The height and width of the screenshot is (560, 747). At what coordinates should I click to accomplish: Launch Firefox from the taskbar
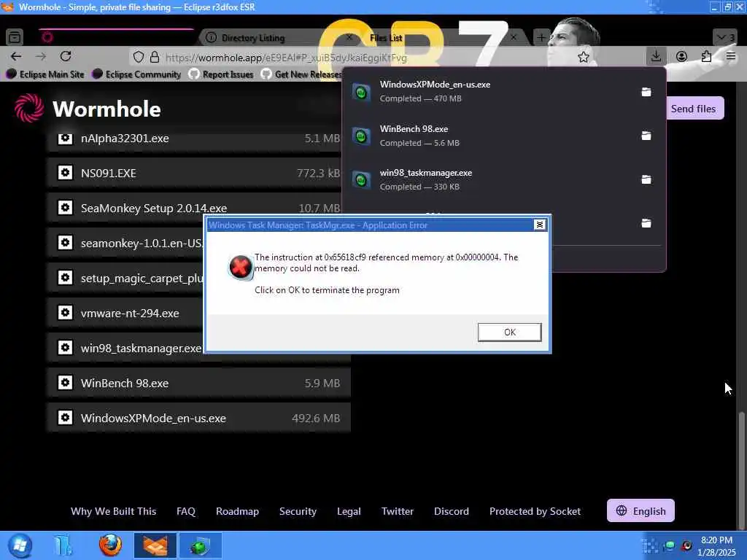[x=110, y=545]
